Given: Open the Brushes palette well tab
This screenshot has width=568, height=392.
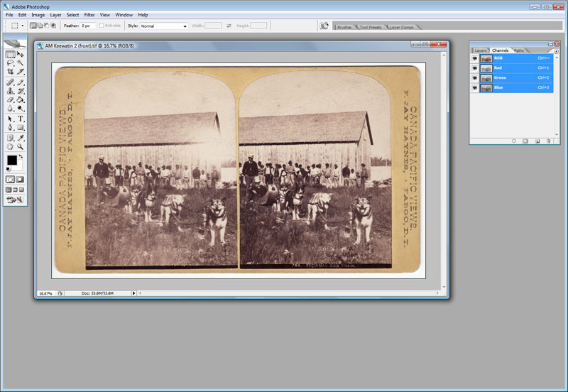Looking at the screenshot, I should click(x=345, y=27).
